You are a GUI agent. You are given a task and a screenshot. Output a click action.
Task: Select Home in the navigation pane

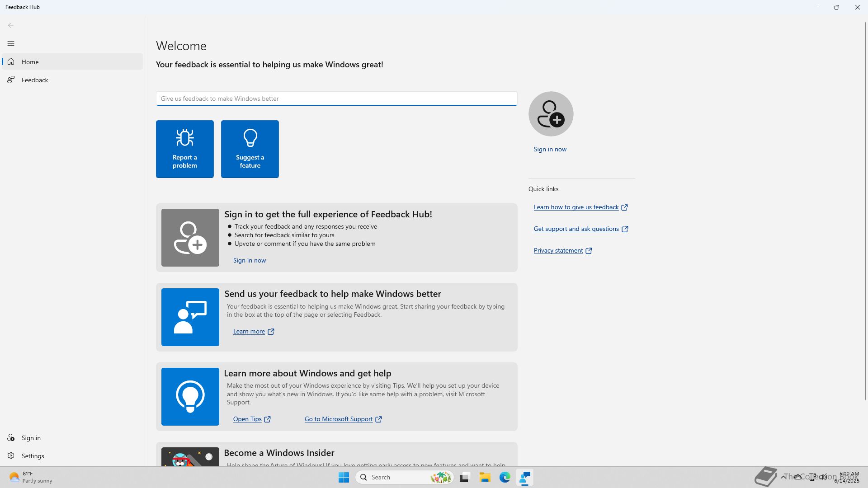coord(30,62)
